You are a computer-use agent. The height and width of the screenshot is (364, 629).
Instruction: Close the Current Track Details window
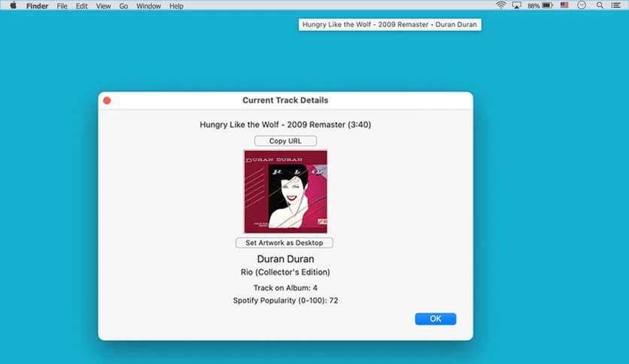click(x=107, y=101)
